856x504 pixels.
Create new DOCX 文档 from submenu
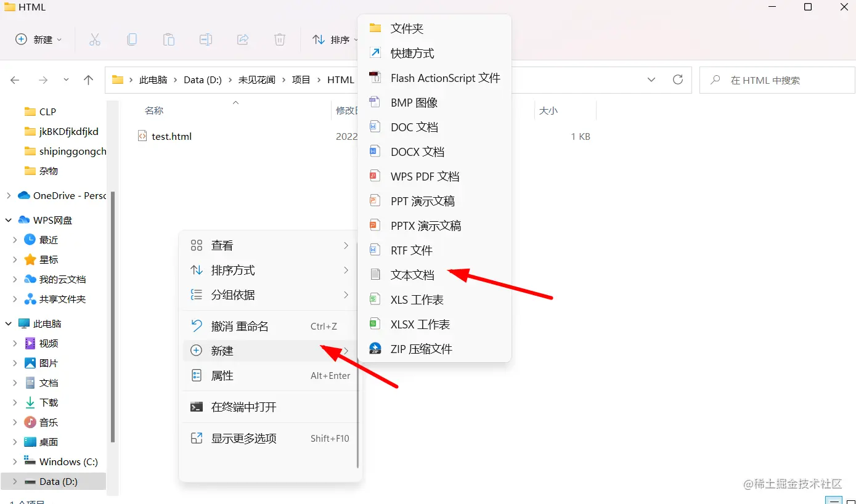(x=434, y=152)
